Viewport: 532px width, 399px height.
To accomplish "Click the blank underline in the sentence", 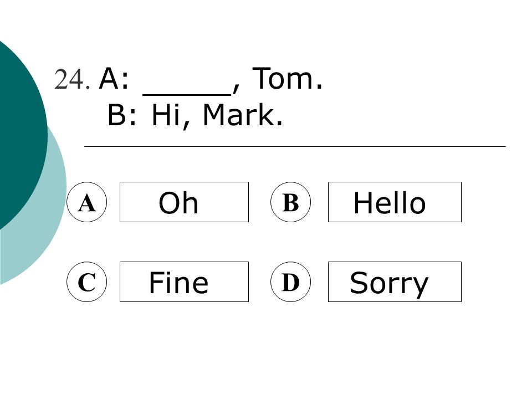I will (187, 94).
